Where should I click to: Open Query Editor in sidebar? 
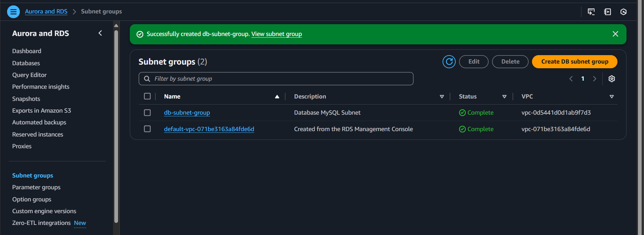point(29,75)
